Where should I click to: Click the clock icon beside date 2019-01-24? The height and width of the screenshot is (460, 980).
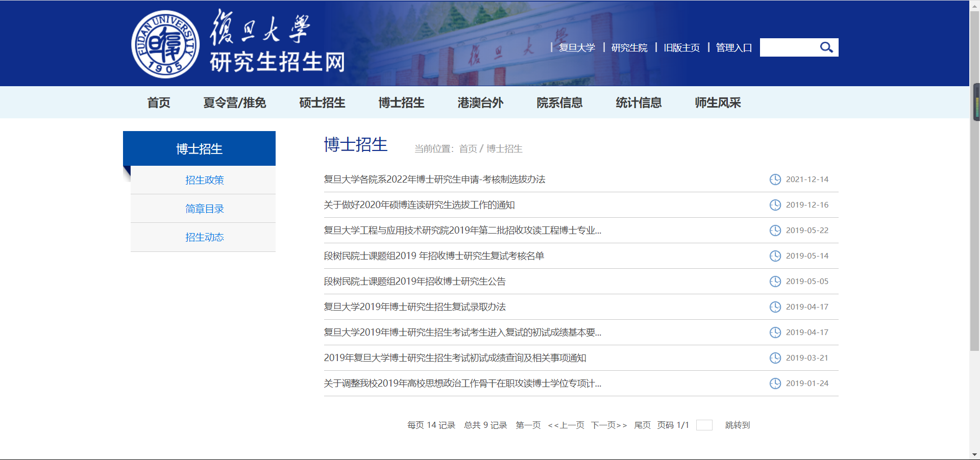click(775, 383)
